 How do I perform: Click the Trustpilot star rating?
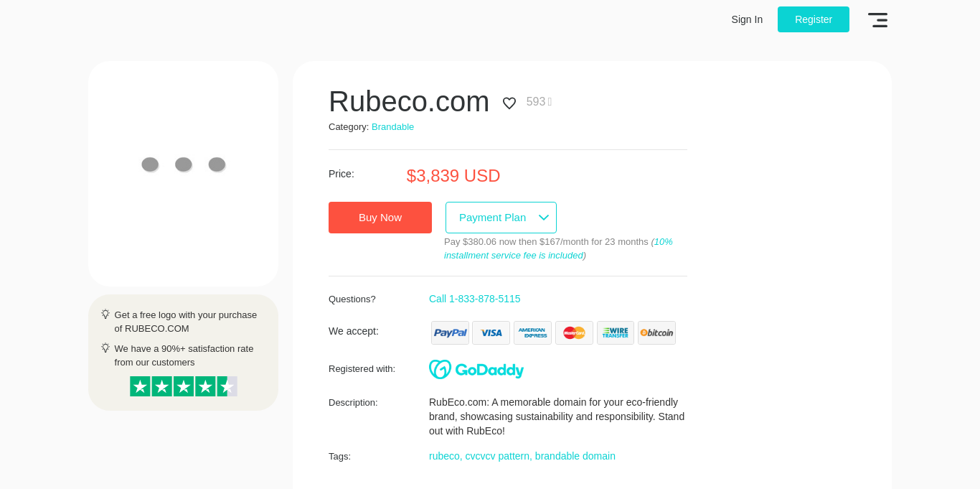[x=183, y=386]
